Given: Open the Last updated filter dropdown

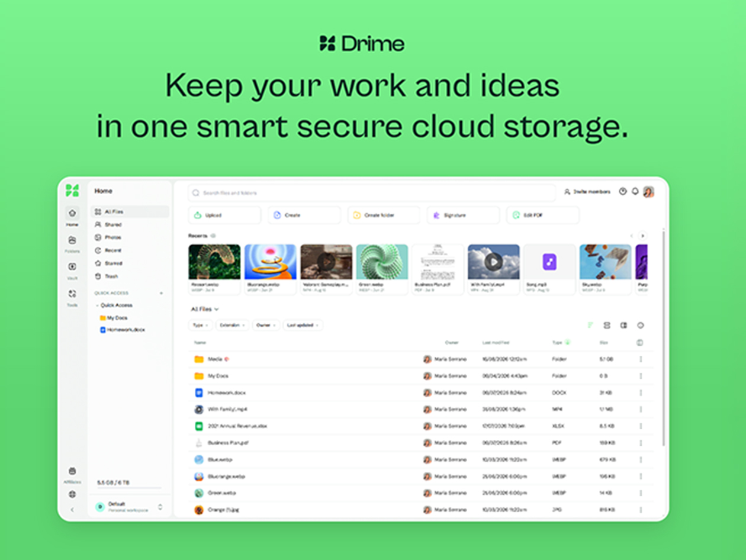Looking at the screenshot, I should (303, 325).
